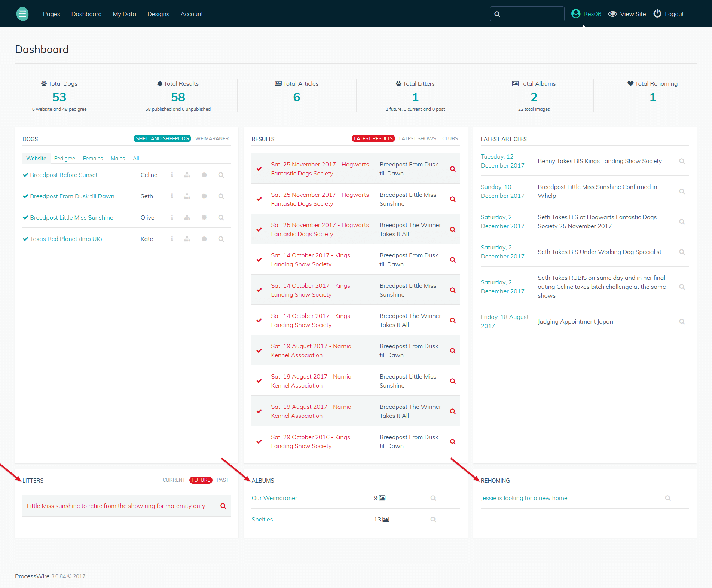Open the My Data menu
This screenshot has width=712, height=588.
tap(125, 14)
